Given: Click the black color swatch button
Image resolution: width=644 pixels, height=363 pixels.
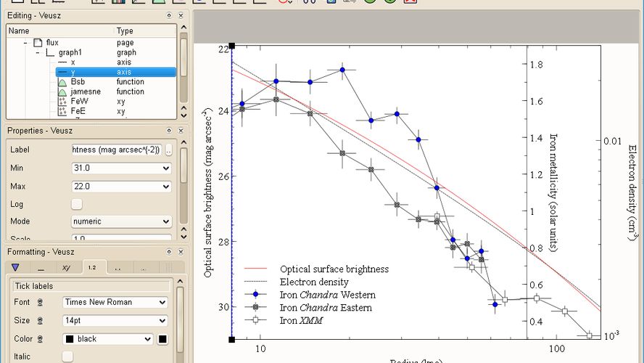Looking at the screenshot, I should [x=163, y=339].
